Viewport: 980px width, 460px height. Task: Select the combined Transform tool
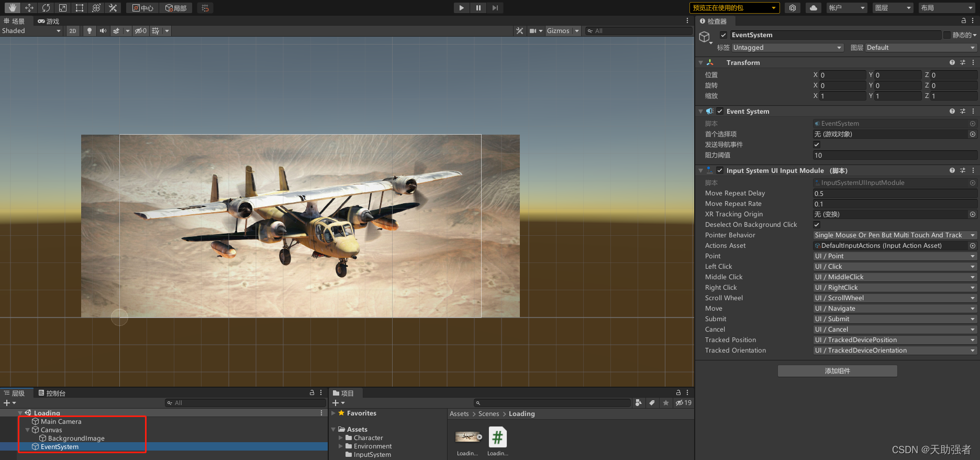click(x=96, y=8)
